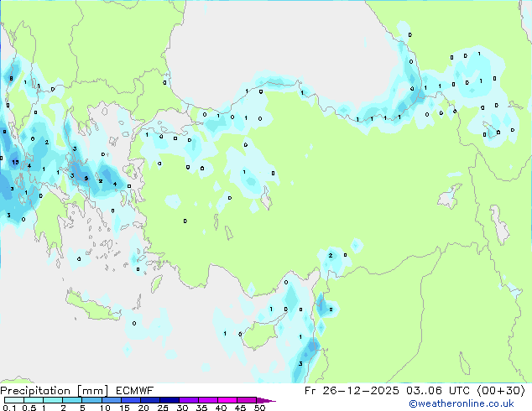Click the 2–5 mm legend swatch
Viewport: 532px width, 411px height.
[x=72, y=400]
